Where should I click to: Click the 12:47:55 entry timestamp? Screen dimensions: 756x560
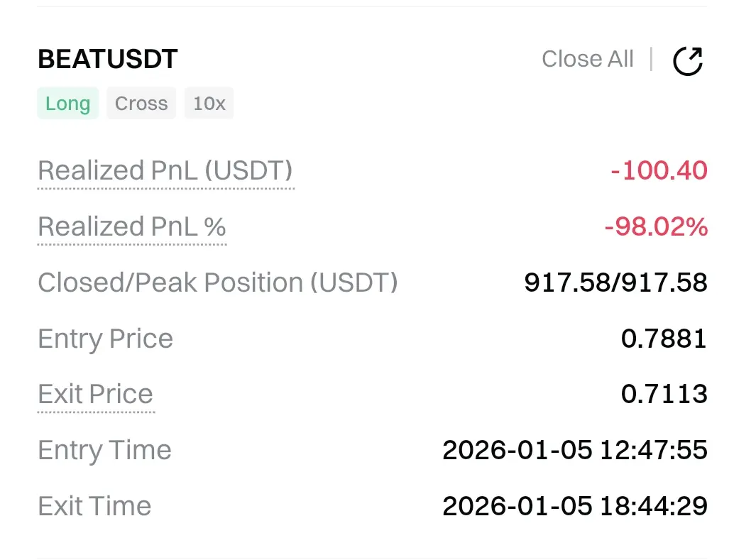point(652,451)
